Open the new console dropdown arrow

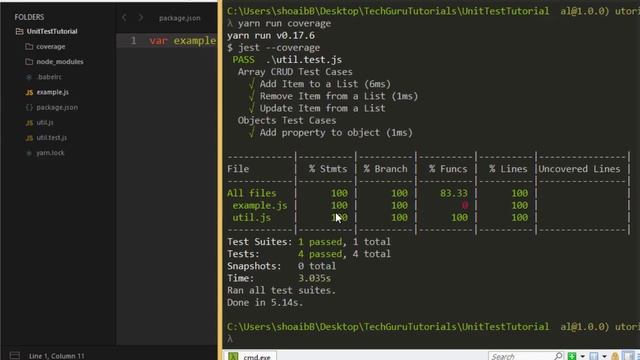point(582,357)
